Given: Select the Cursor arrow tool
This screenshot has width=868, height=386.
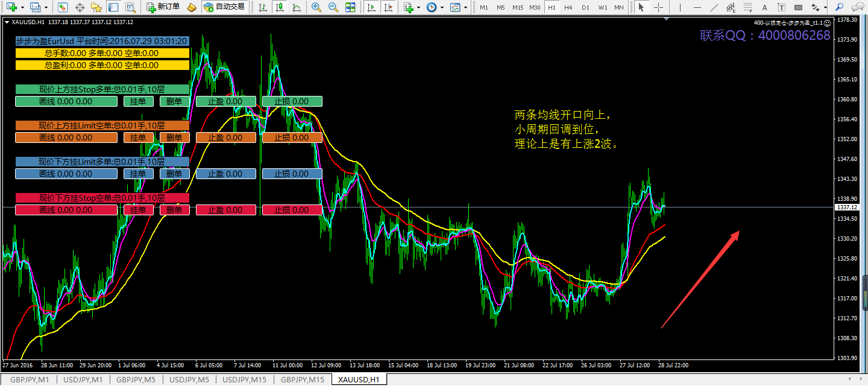Looking at the screenshot, I should 641,7.
